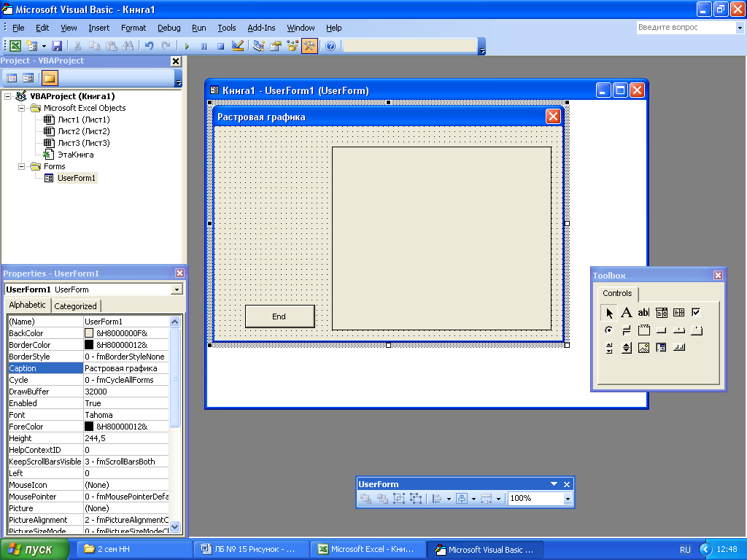Screen dimensions: 747x560
Task: Select UserForm1 in the Forms folder
Action: 77,178
